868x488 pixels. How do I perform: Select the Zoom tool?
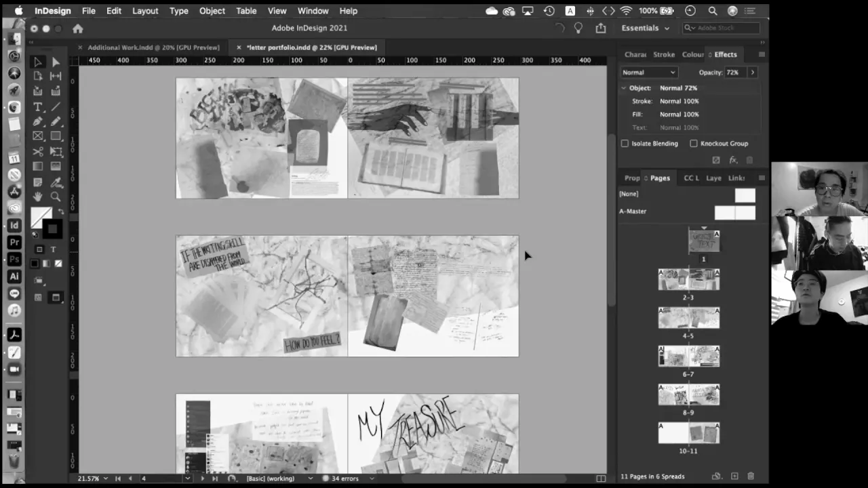56,197
